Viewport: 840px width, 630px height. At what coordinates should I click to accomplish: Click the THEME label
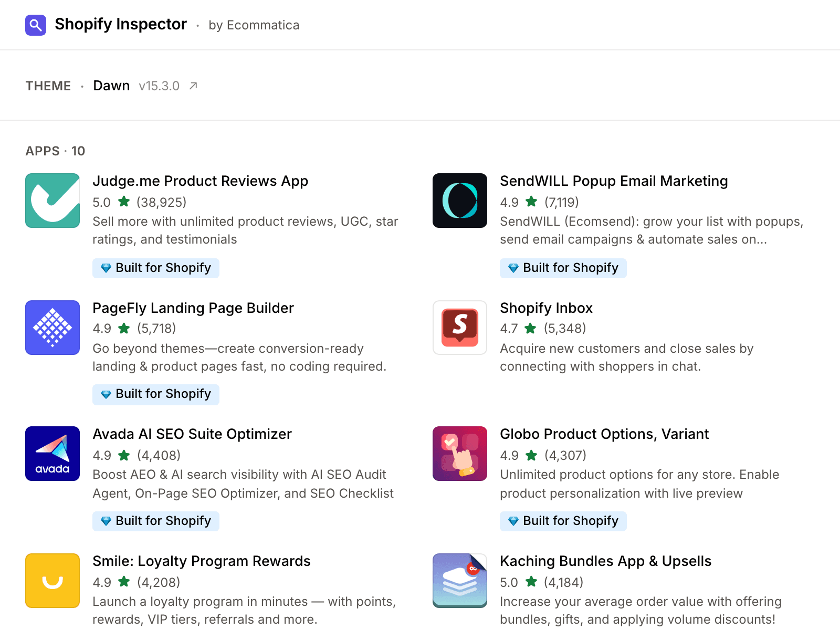tap(48, 86)
